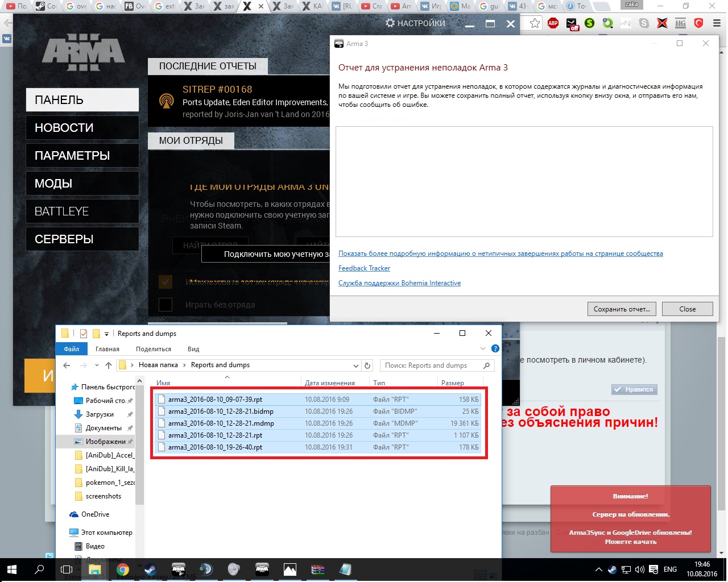Screen dimensions: 728x582
Task: Expand the breadcrumb arrow after Новая папка
Action: pos(184,365)
